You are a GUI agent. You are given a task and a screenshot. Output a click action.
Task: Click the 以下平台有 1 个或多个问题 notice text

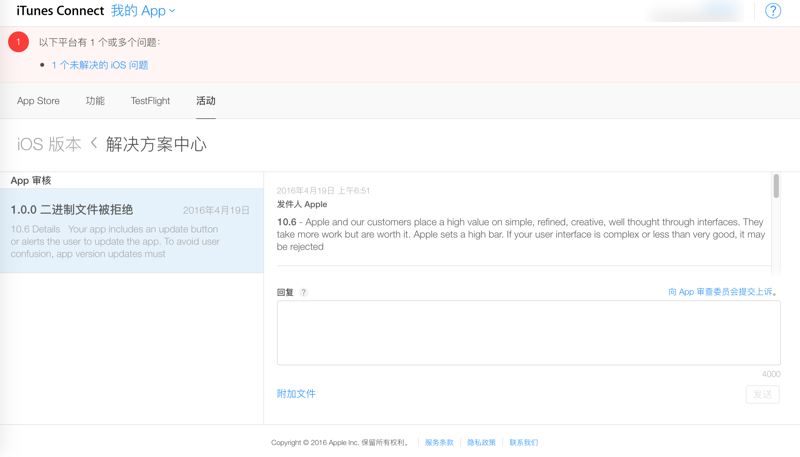(99, 42)
